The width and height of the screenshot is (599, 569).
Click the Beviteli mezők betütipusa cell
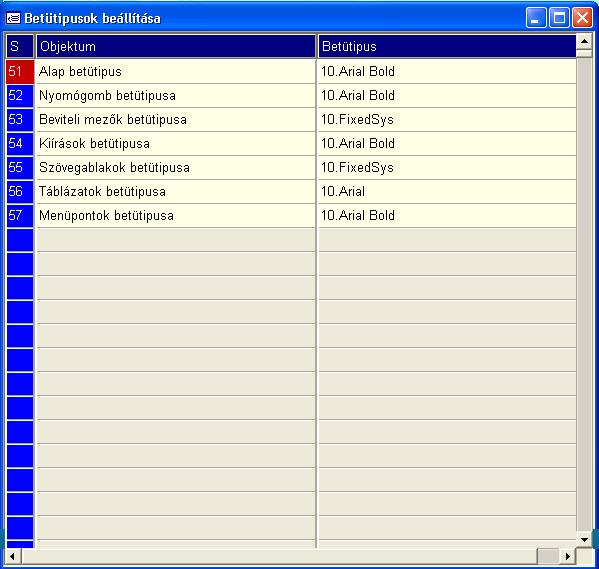click(176, 120)
